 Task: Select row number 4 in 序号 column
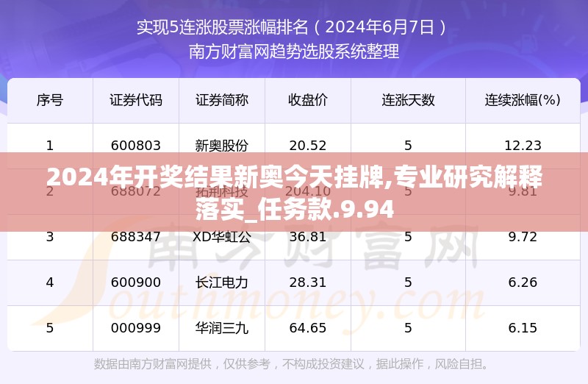pos(50,282)
